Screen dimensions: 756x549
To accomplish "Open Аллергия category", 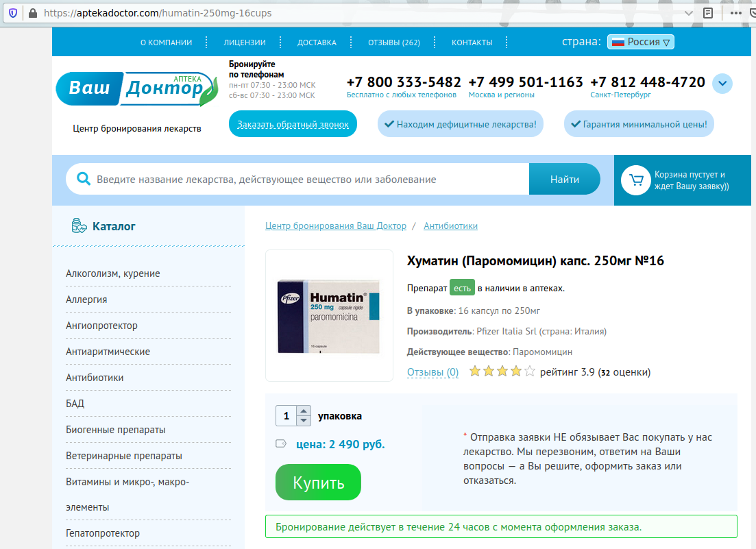I will pos(86,300).
